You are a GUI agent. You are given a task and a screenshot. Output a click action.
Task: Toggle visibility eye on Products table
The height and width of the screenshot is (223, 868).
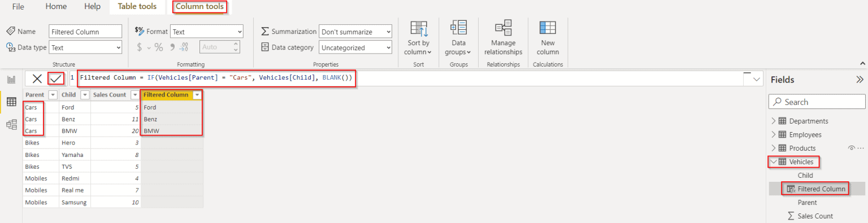(851, 148)
